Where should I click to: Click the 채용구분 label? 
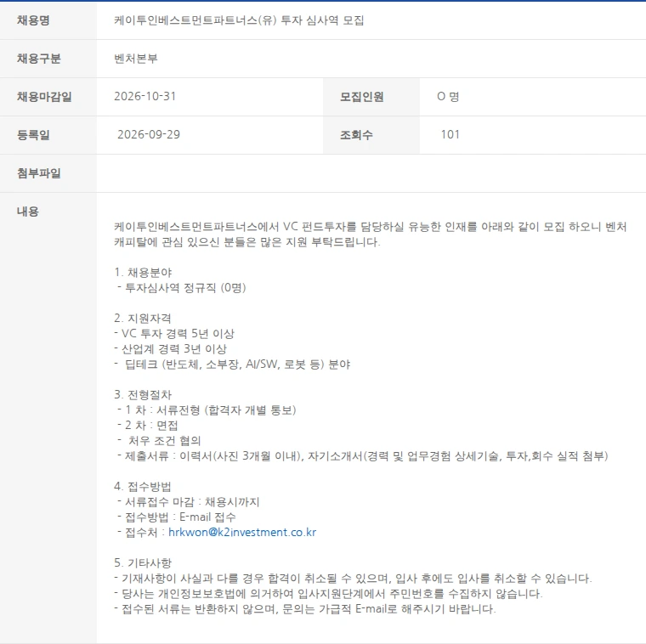point(39,59)
